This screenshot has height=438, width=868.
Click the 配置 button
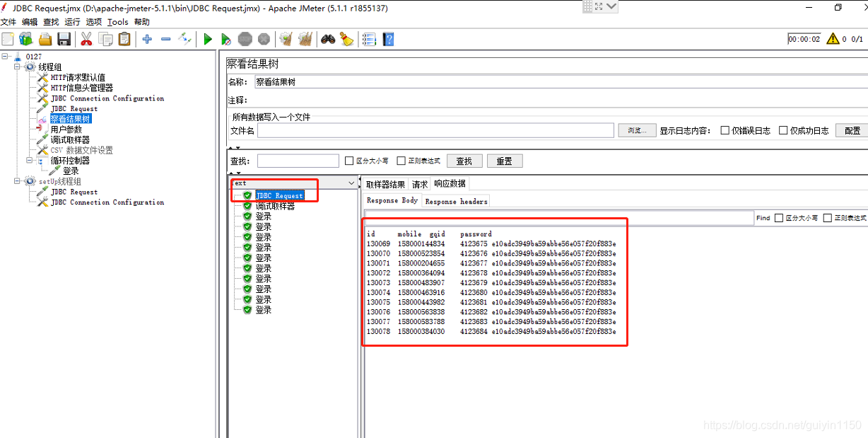pyautogui.click(x=852, y=130)
